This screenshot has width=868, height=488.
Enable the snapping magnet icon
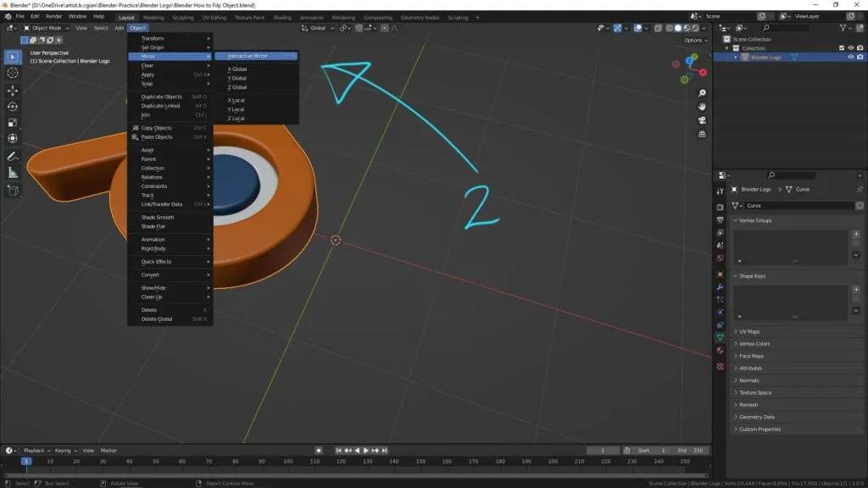pyautogui.click(x=359, y=28)
